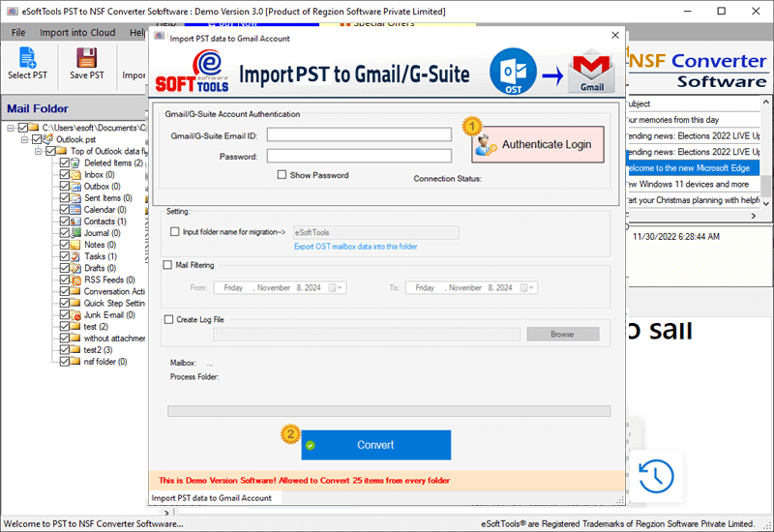Select the Inbox (0) folder icon
This screenshot has height=532, width=774.
click(x=75, y=175)
